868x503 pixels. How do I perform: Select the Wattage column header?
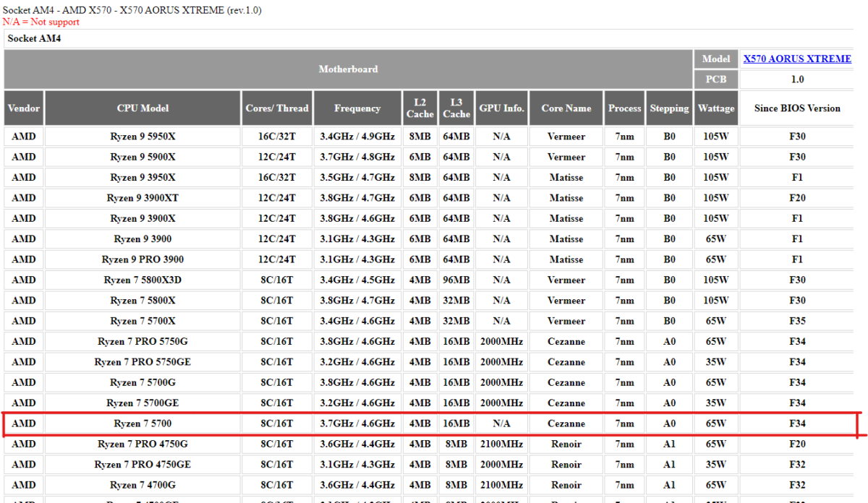click(x=715, y=108)
